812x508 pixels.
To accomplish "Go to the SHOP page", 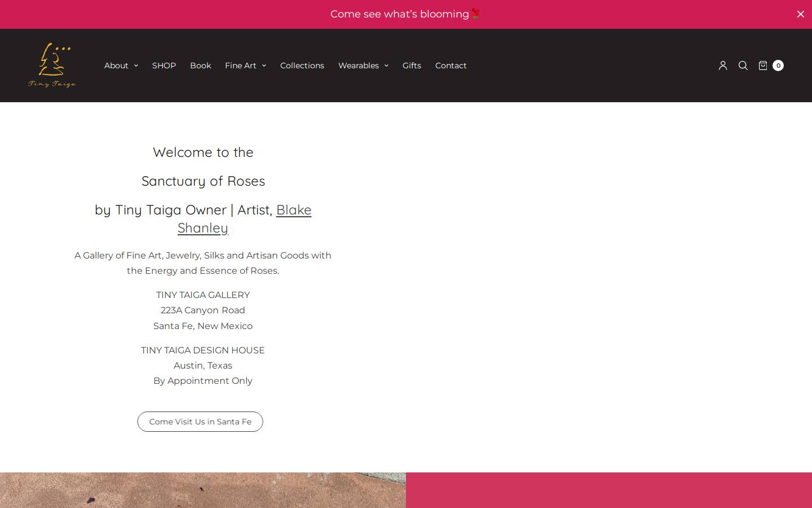I will click(x=164, y=65).
